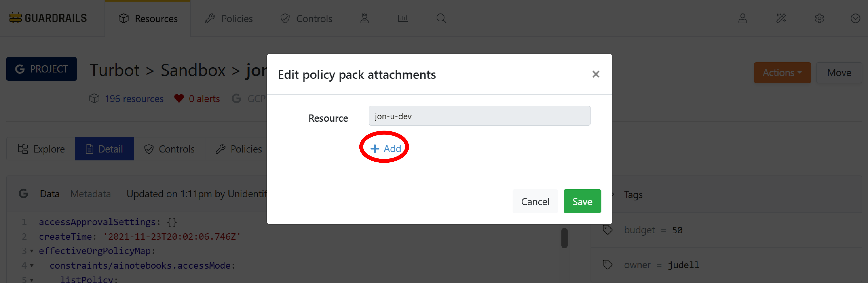Image resolution: width=868 pixels, height=288 pixels.
Task: Collapse the effectiveOrgPolicyMap code fold arrow
Action: pos(32,251)
